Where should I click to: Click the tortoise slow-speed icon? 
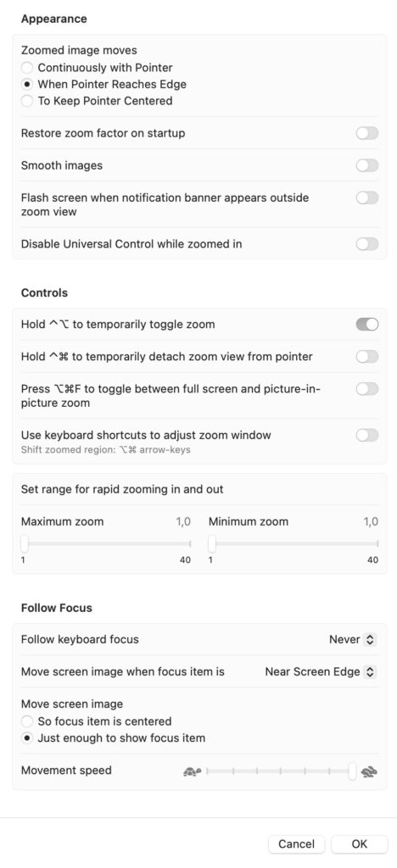tap(192, 771)
